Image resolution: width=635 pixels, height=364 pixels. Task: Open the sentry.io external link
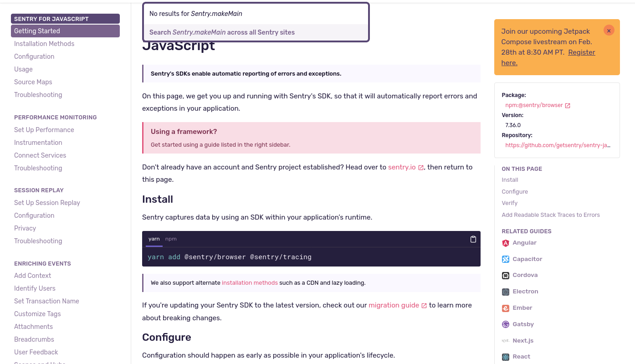(402, 167)
